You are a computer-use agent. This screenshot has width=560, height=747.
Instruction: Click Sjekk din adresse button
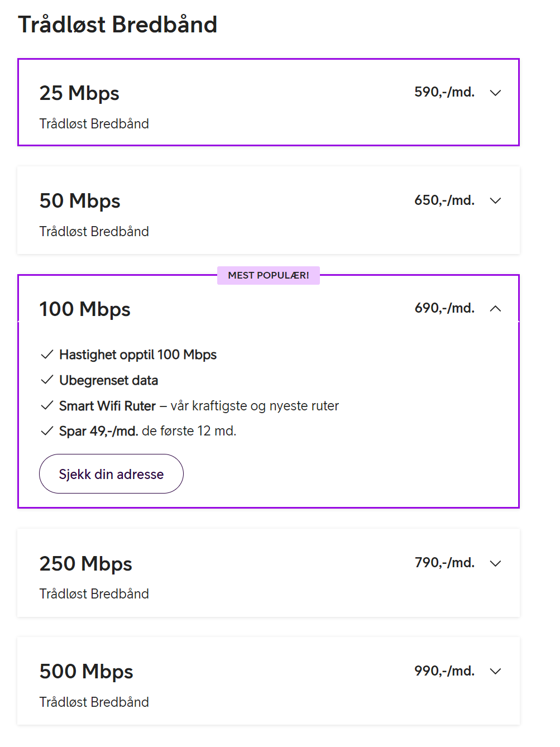[x=111, y=473]
